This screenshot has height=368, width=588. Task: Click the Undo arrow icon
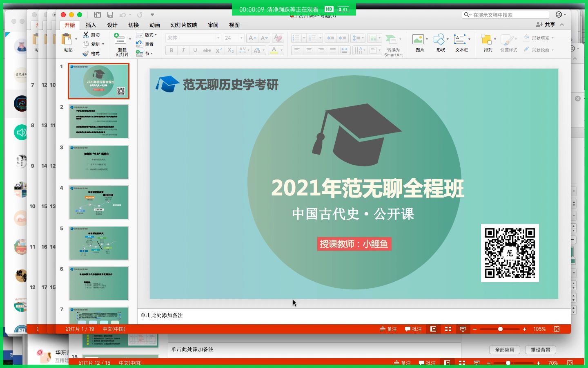(x=122, y=15)
